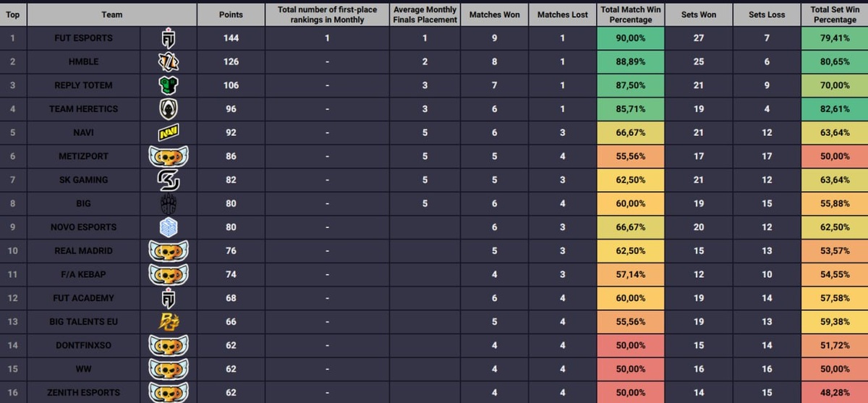This screenshot has width=868, height=403.
Task: Click the 48,28% set win cell
Action: click(x=834, y=392)
